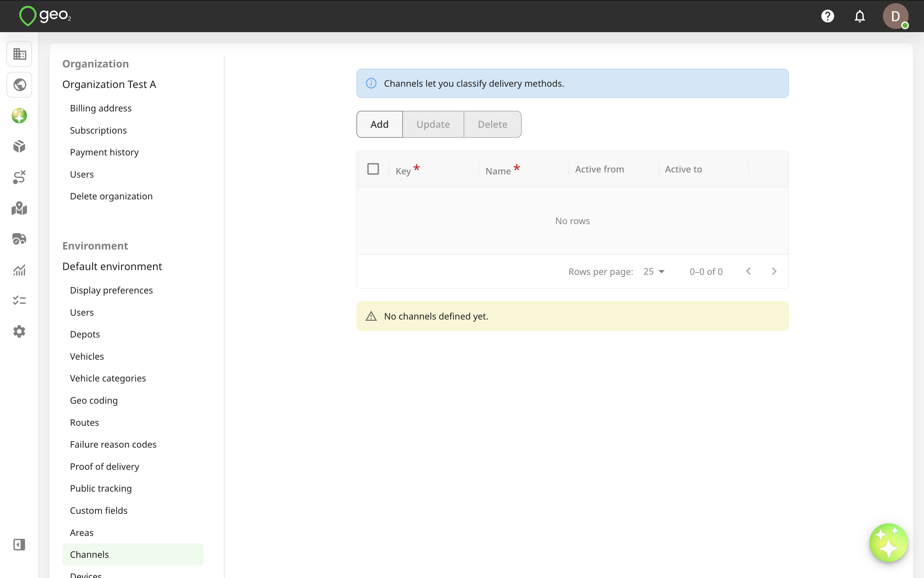Open the notifications bell
Viewport: 924px width, 578px height.
click(860, 16)
